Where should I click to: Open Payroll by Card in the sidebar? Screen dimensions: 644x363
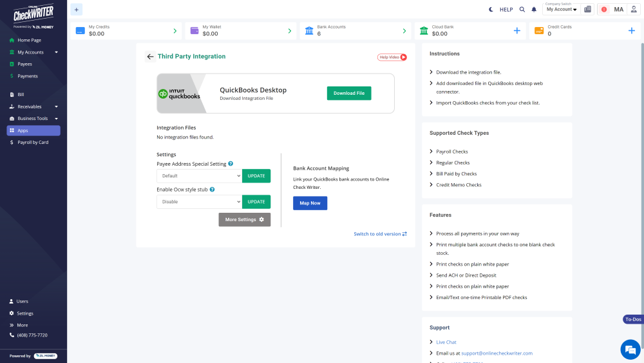33,142
